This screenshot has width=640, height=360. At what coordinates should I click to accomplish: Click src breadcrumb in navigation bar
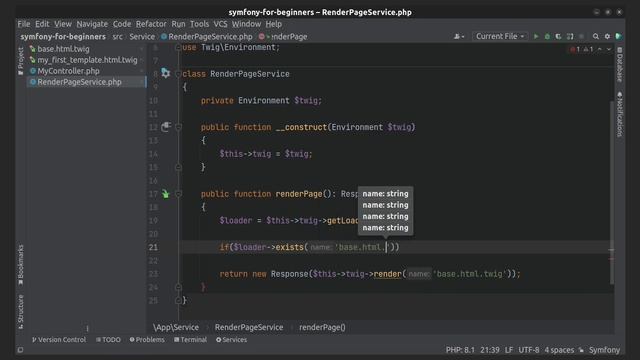pos(118,37)
